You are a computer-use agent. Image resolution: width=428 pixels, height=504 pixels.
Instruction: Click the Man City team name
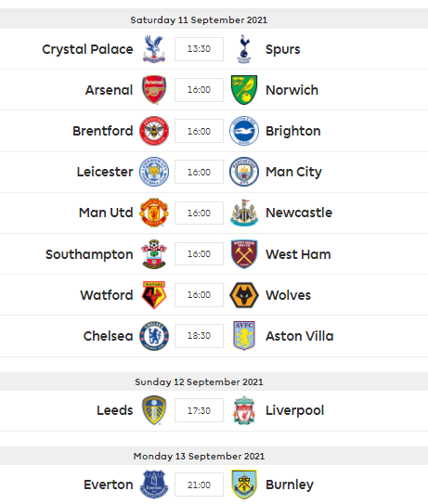coord(293,172)
